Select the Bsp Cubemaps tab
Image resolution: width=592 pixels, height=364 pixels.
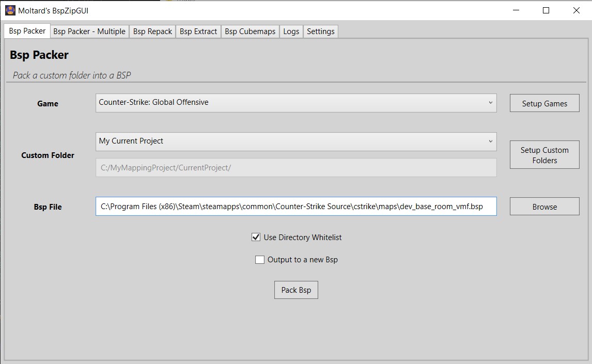point(250,31)
